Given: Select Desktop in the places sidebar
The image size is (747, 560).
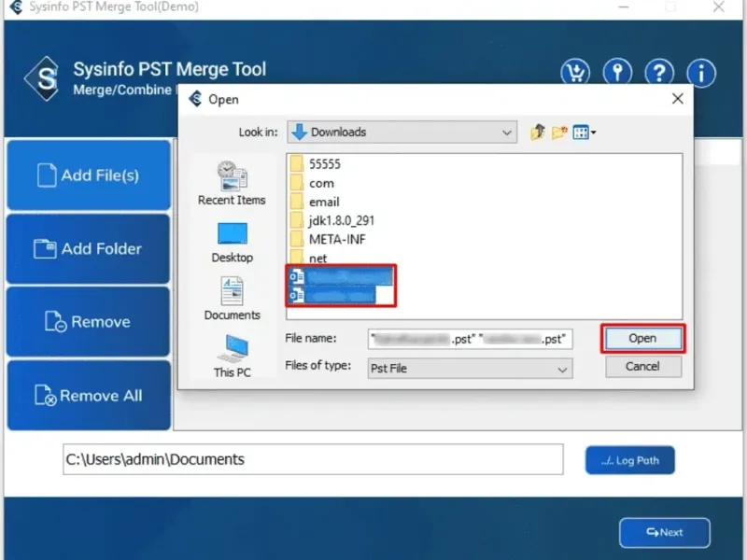Looking at the screenshot, I should point(232,243).
